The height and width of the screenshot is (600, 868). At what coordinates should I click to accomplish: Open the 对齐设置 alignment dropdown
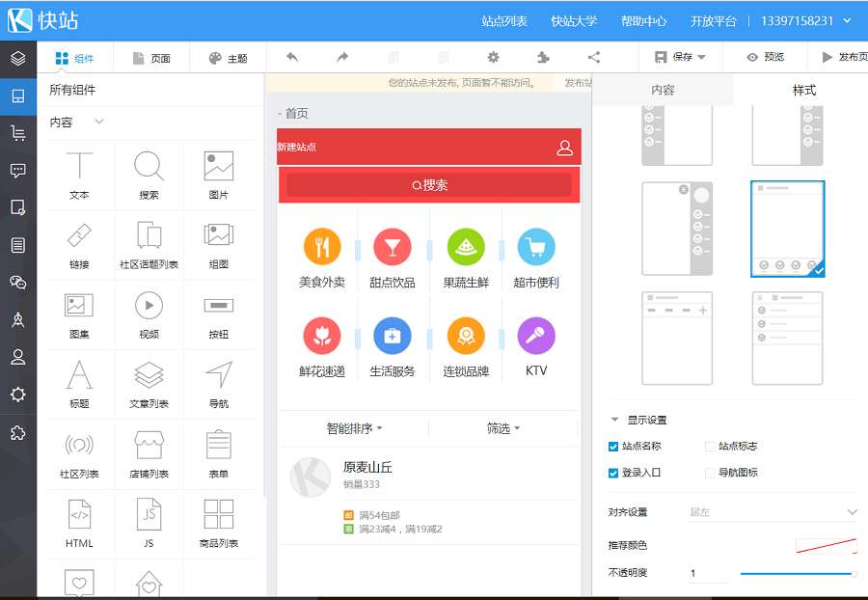point(773,512)
